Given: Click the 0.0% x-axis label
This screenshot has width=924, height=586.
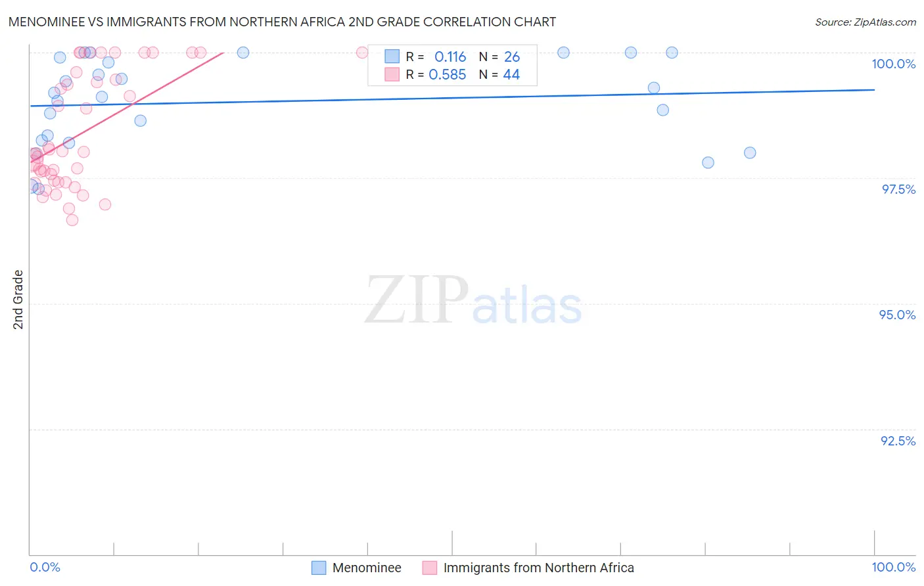Looking at the screenshot, I should coord(45,567).
